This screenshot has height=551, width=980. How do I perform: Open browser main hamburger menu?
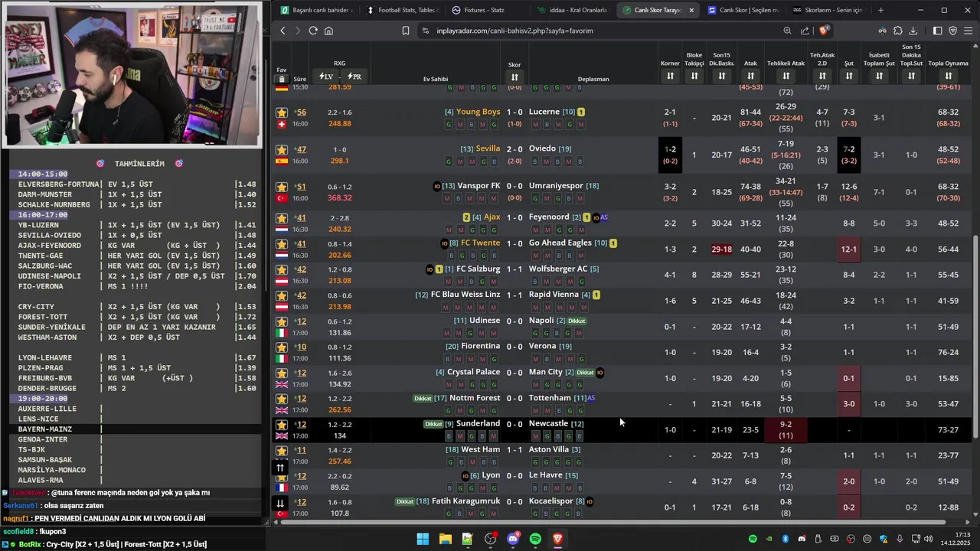click(x=969, y=31)
